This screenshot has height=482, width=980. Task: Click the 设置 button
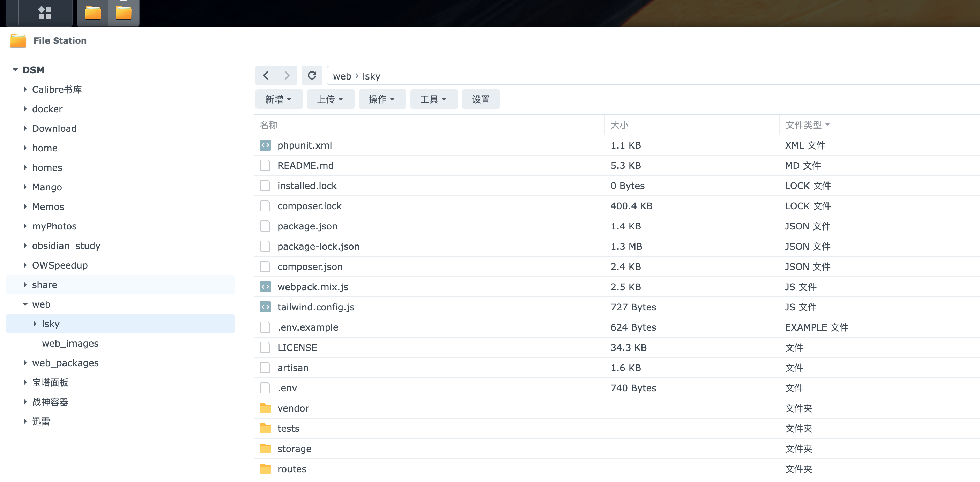(x=481, y=100)
